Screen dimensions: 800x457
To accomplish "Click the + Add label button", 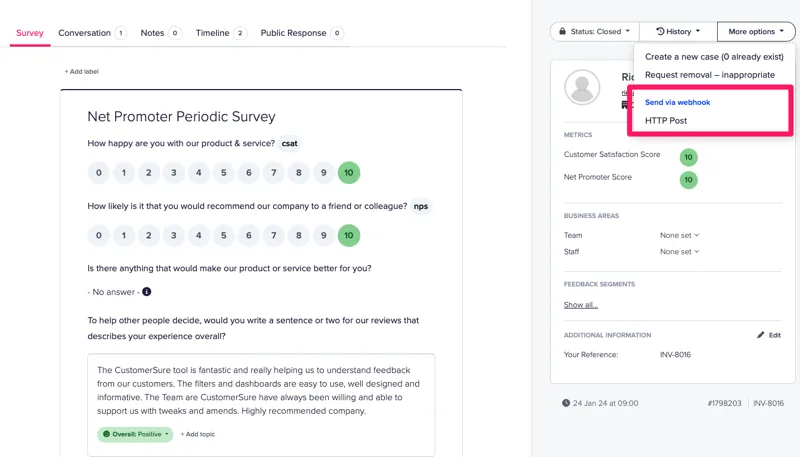I will click(x=82, y=72).
